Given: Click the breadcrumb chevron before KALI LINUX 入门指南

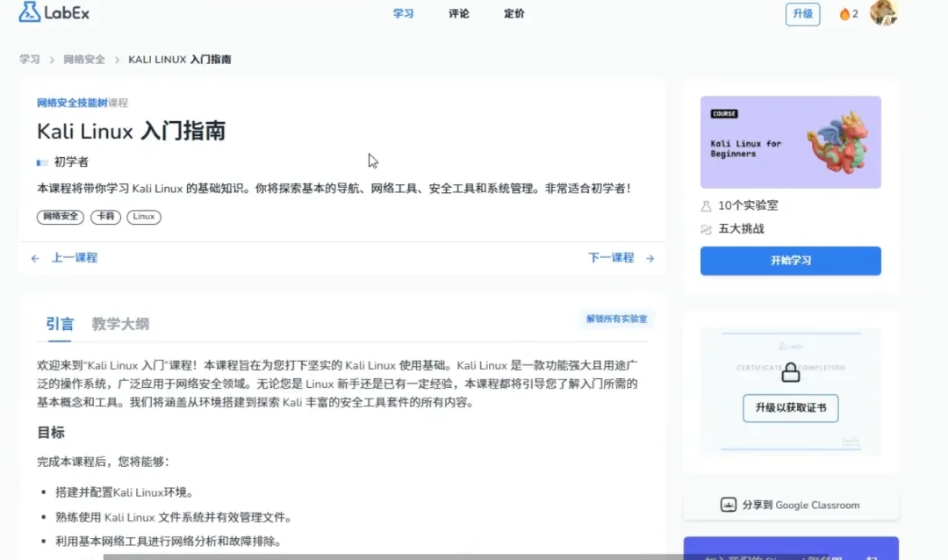Looking at the screenshot, I should tap(117, 60).
